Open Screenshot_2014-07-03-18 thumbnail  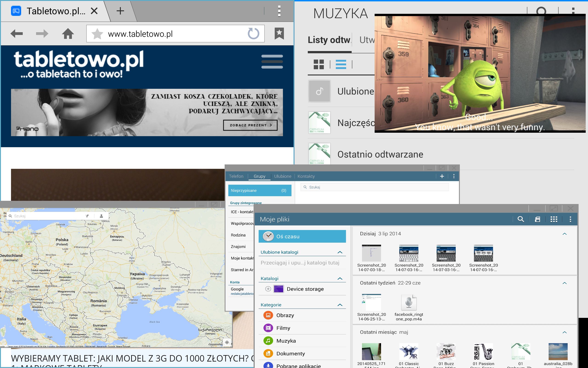click(x=371, y=253)
